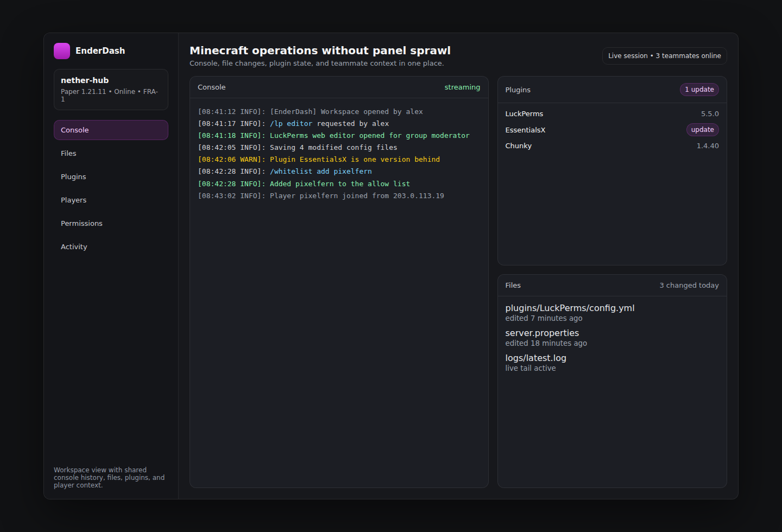
Task: Click the 'live tail active' status text
Action: click(x=531, y=369)
